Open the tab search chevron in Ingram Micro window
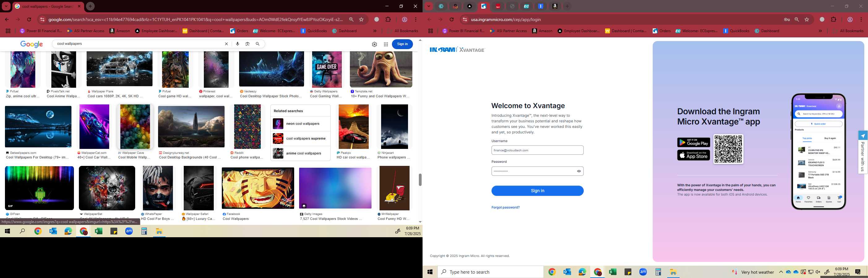This screenshot has width=868, height=278. [429, 6]
